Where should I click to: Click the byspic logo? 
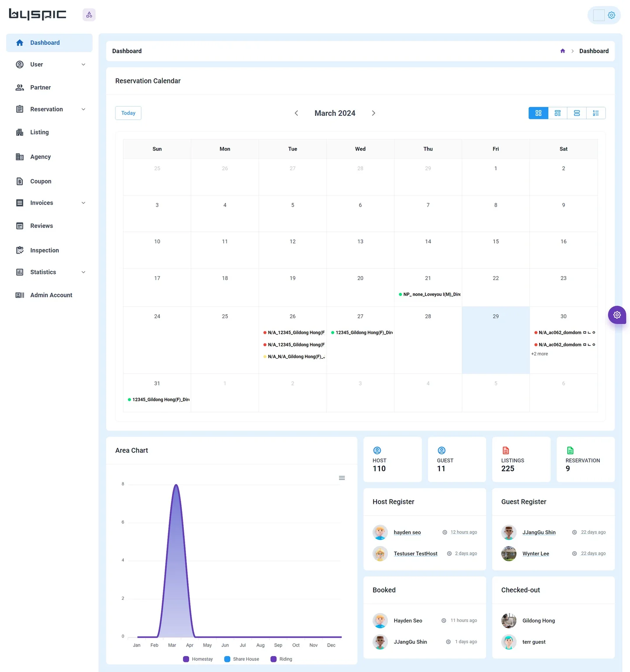click(x=38, y=14)
